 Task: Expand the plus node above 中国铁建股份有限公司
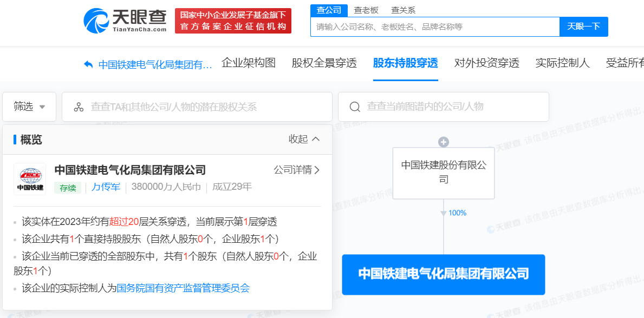(x=443, y=142)
